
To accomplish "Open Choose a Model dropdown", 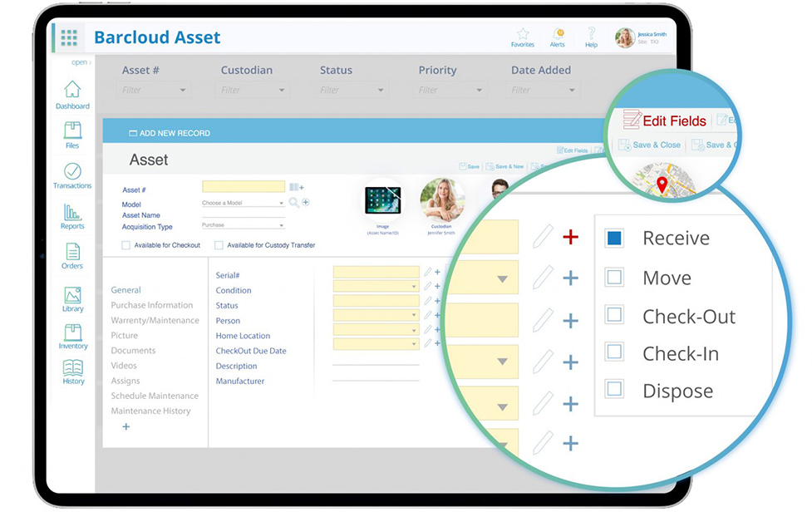I will point(243,203).
